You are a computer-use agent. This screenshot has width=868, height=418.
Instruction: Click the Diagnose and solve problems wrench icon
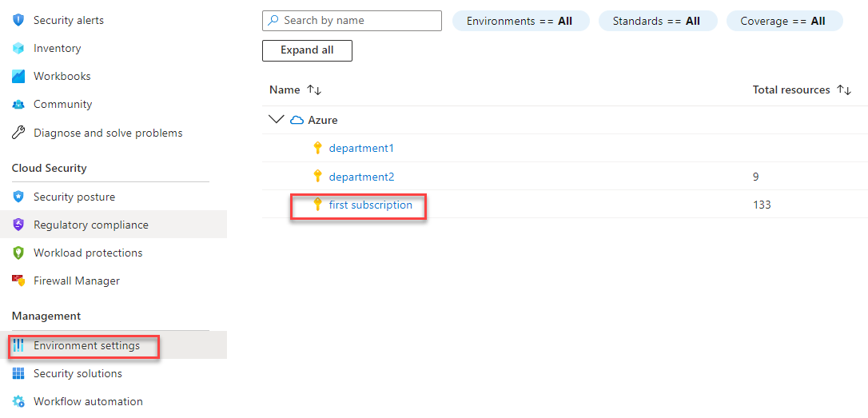18,133
